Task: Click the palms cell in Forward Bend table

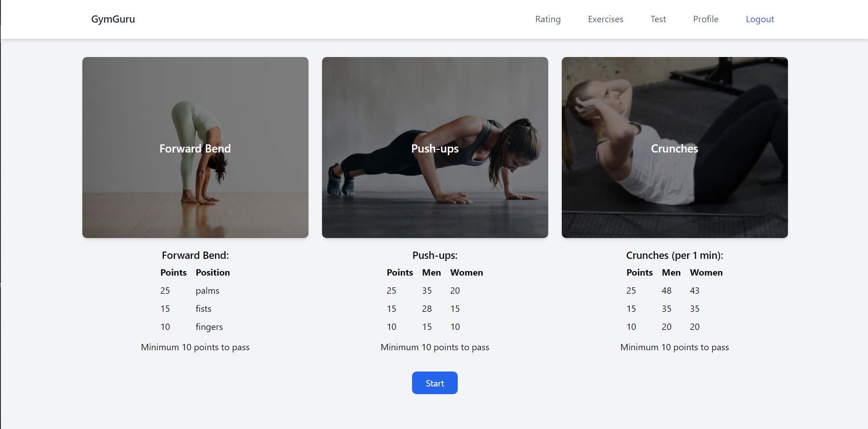Action: pos(207,291)
